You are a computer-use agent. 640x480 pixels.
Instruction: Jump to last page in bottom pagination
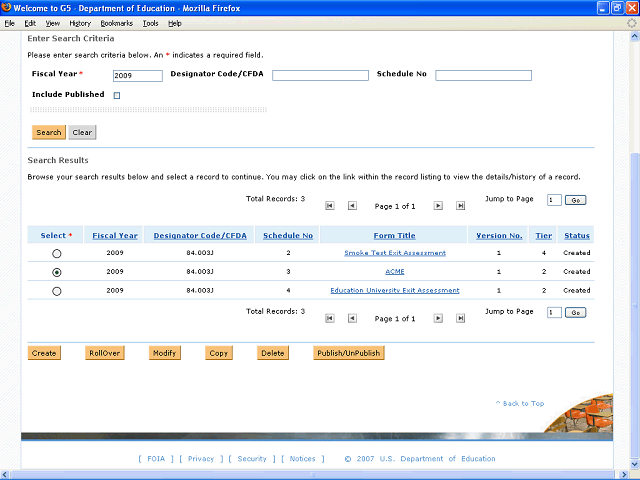coord(461,318)
